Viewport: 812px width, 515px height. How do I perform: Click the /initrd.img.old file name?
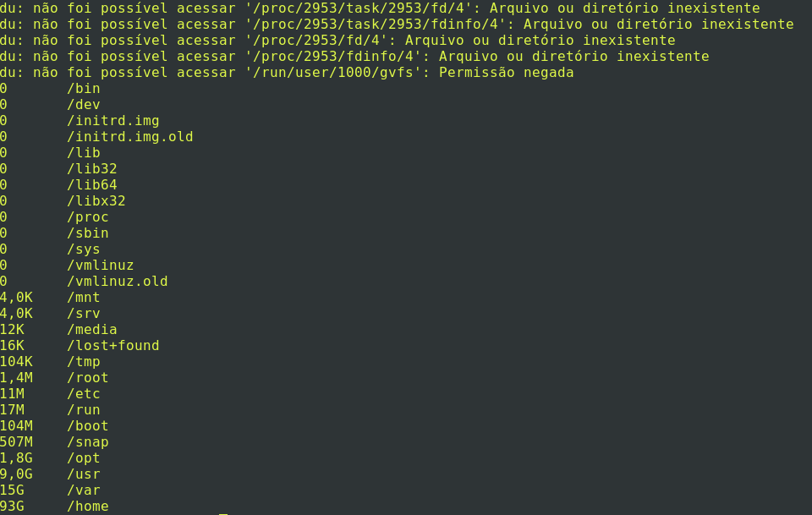click(130, 137)
